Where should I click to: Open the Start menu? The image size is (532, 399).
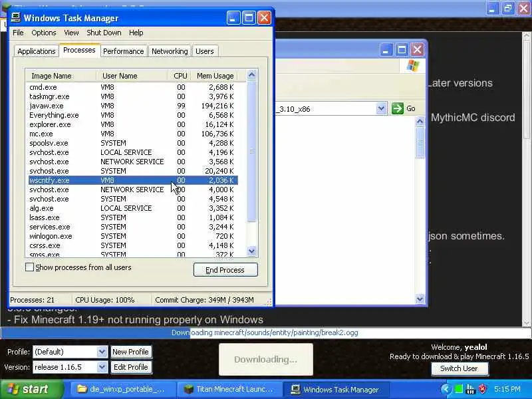(x=31, y=389)
